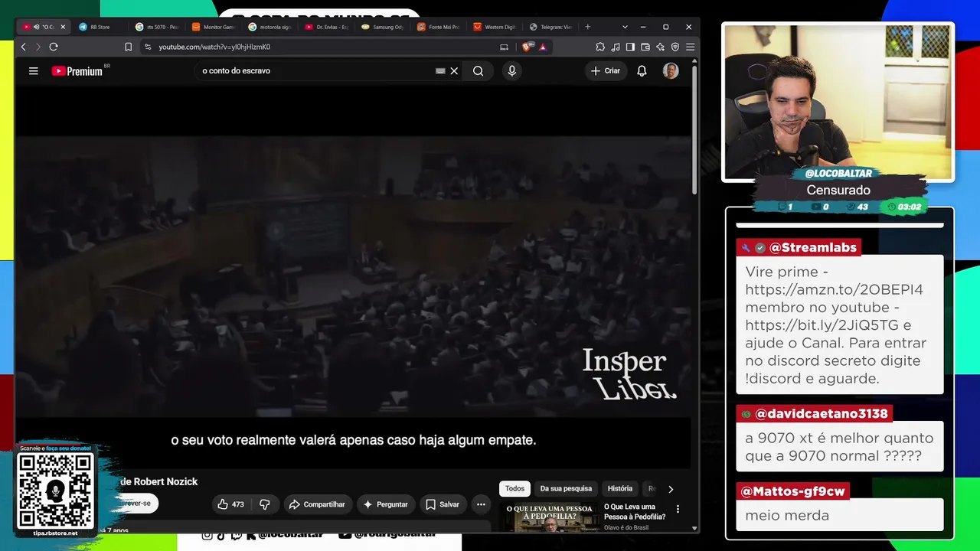Image resolution: width=980 pixels, height=551 pixels.
Task: Click the video player area
Action: 353,275
